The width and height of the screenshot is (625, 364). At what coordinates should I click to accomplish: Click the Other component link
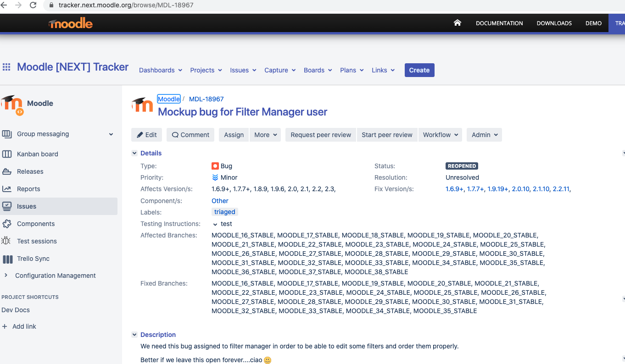coord(220,201)
